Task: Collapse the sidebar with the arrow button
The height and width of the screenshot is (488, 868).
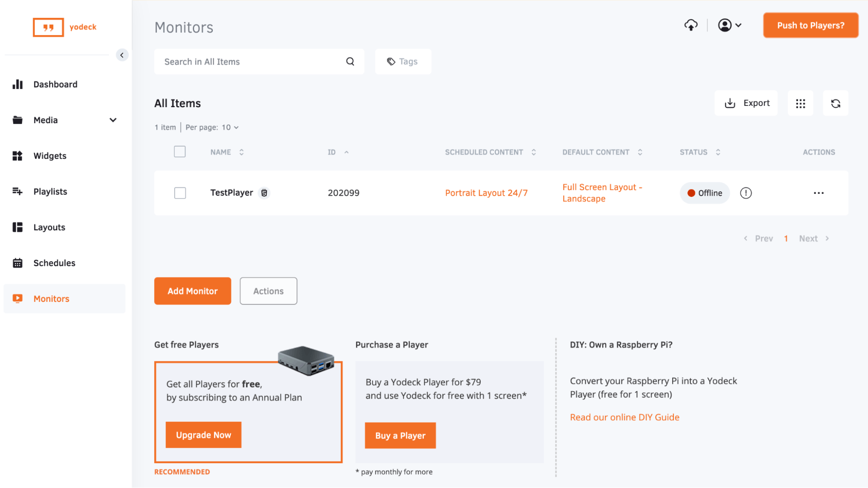Action: click(x=122, y=55)
